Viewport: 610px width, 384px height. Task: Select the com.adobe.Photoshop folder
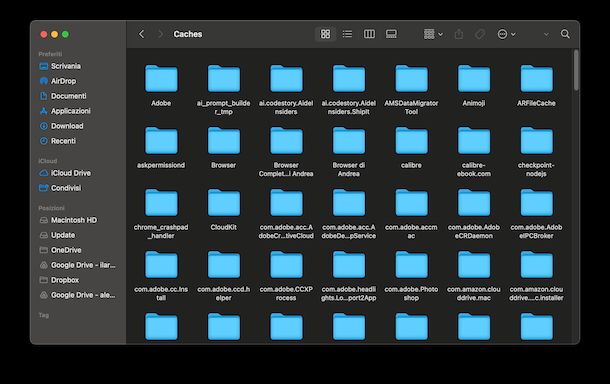click(412, 265)
